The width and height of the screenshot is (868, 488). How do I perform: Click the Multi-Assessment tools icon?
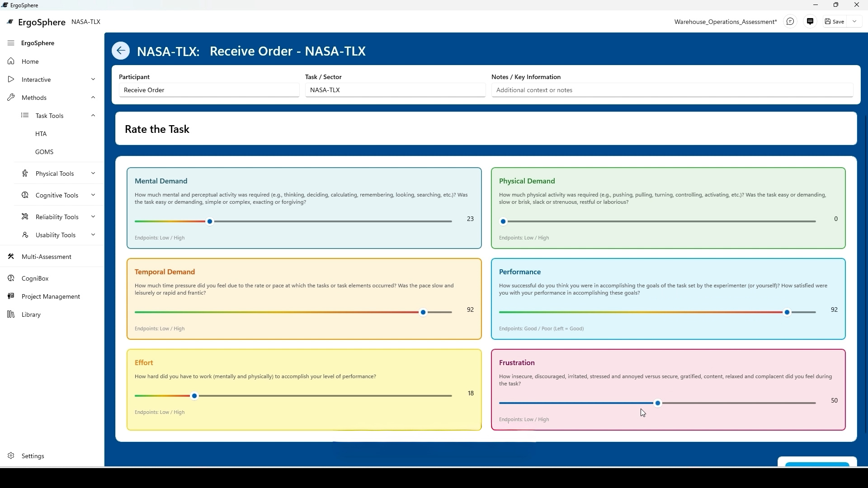point(11,257)
